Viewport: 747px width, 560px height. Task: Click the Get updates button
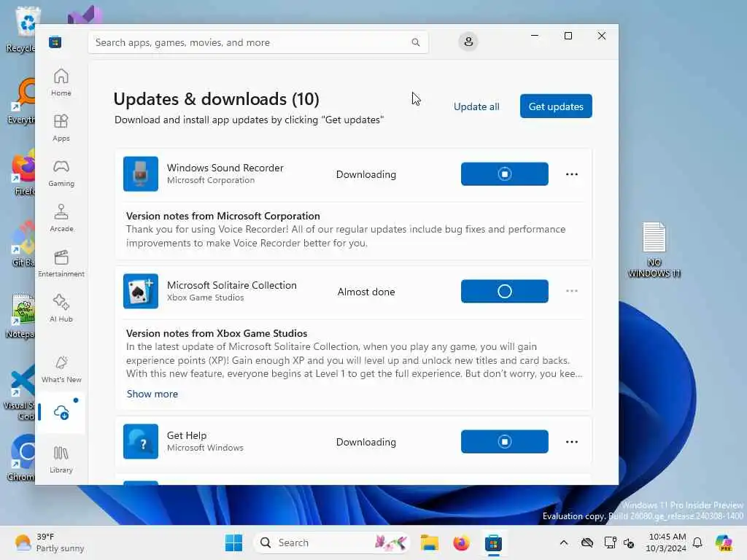(x=556, y=106)
